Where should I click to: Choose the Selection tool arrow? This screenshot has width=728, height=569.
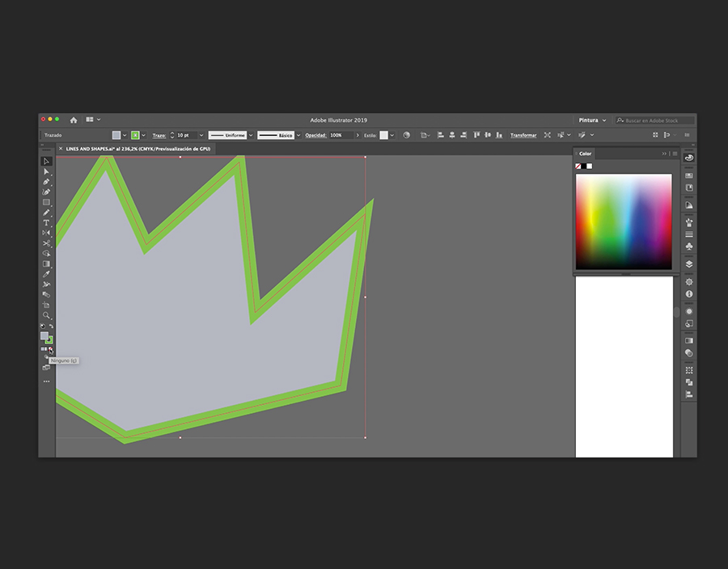(46, 161)
